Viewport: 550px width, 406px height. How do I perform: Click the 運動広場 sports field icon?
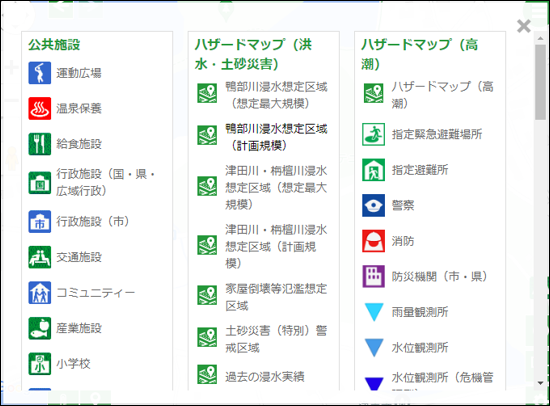40,73
